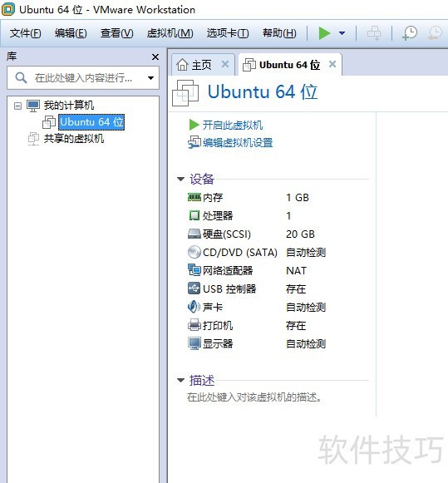Click 开启此虚拟机 link
This screenshot has height=483, width=448.
tap(233, 125)
